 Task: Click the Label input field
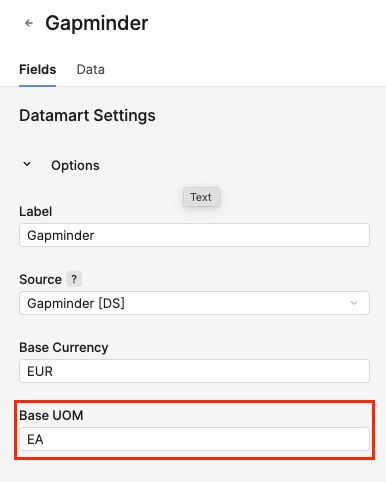click(x=194, y=235)
